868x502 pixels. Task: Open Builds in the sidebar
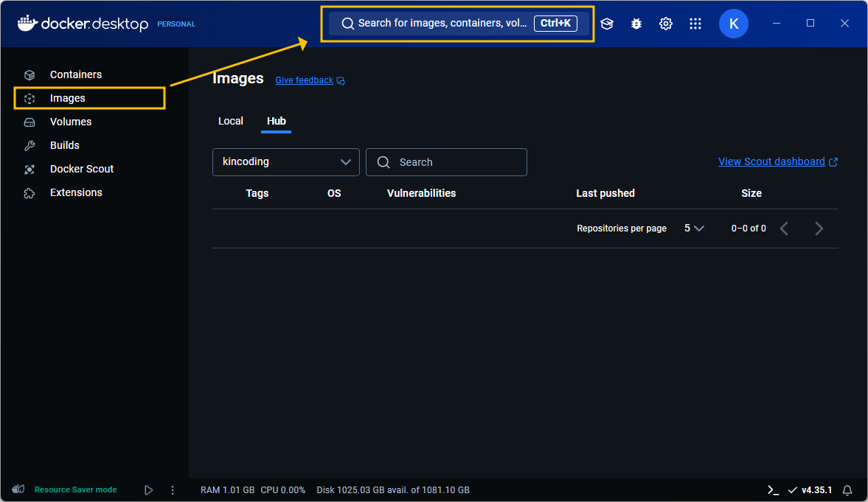click(x=65, y=145)
